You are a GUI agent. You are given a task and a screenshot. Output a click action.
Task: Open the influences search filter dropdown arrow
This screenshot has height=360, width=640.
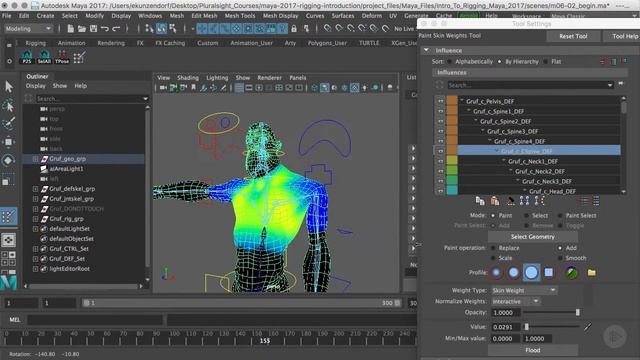610,85
